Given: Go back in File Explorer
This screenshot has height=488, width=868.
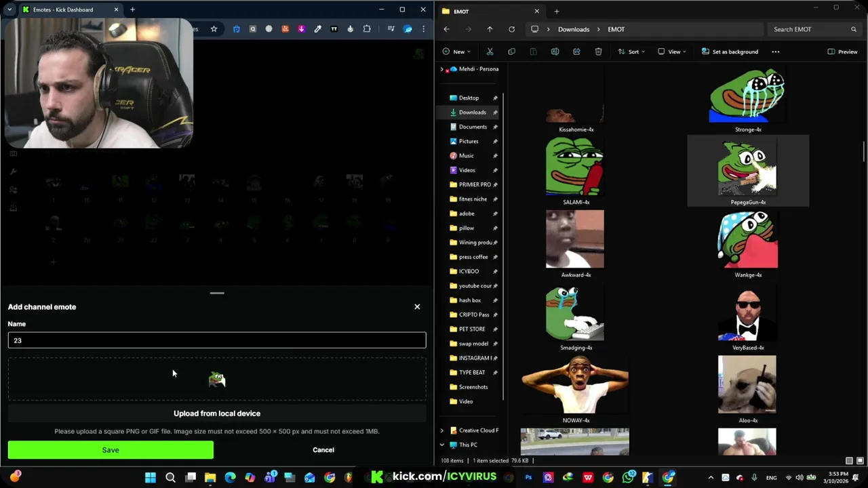Looking at the screenshot, I should (x=446, y=29).
